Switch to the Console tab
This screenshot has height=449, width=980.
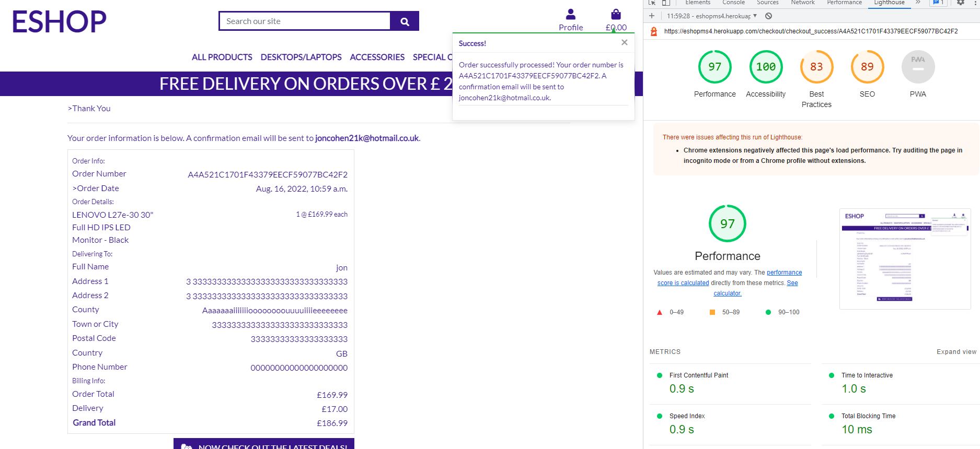733,3
